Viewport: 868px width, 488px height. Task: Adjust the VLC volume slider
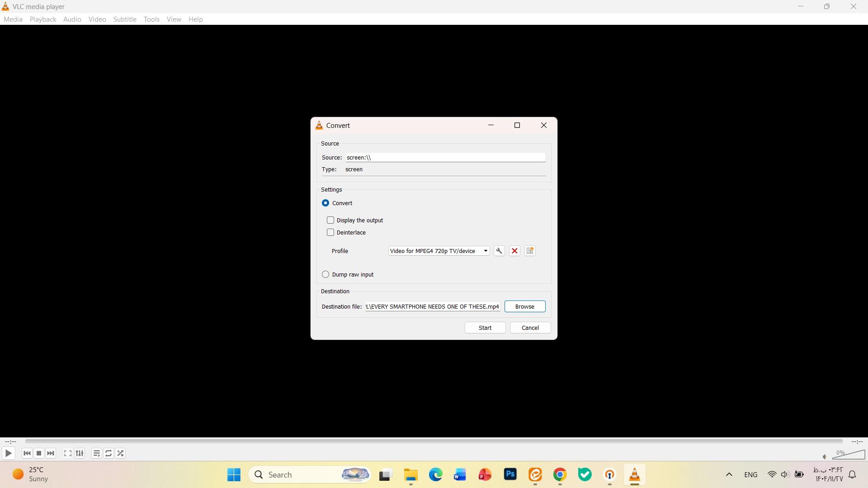849,455
